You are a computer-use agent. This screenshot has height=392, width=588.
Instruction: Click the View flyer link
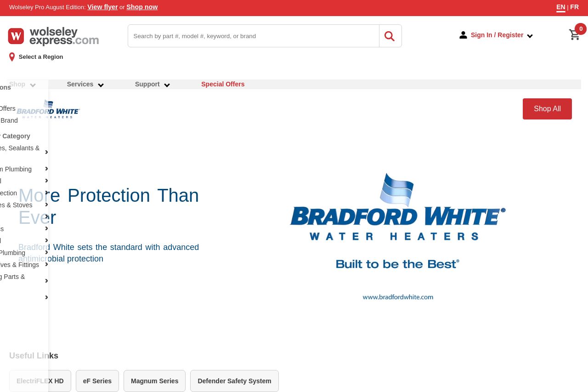click(102, 7)
